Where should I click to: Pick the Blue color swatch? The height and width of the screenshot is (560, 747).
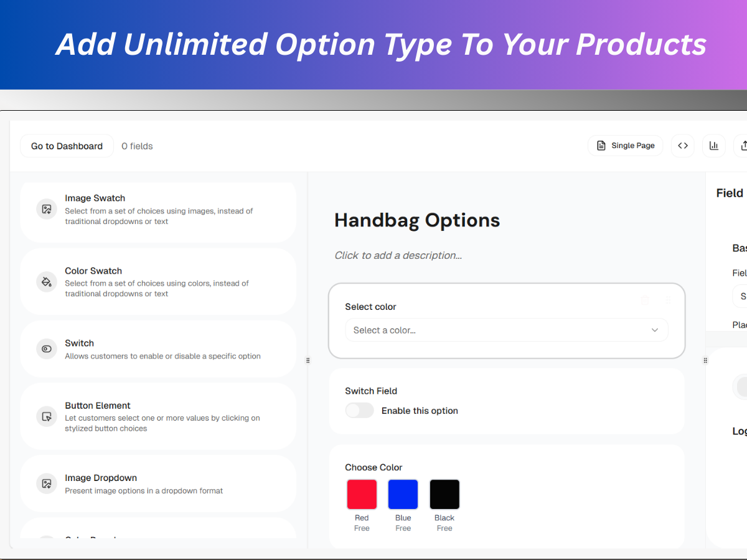pos(403,495)
